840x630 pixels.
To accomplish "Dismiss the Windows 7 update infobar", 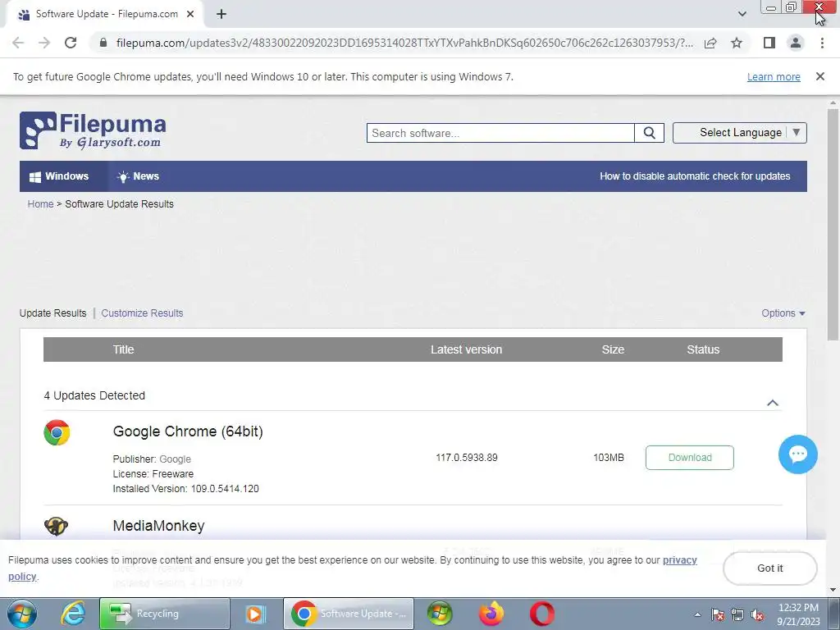I will tap(820, 76).
